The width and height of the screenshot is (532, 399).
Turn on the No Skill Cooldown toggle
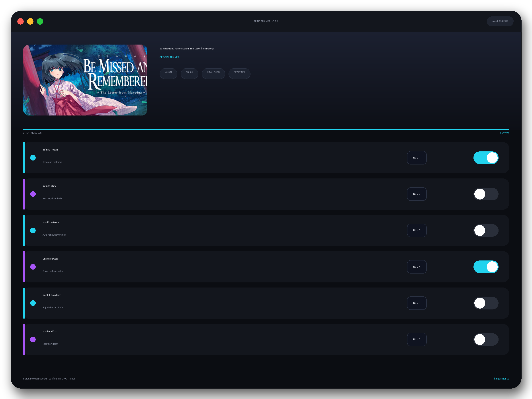tap(486, 303)
